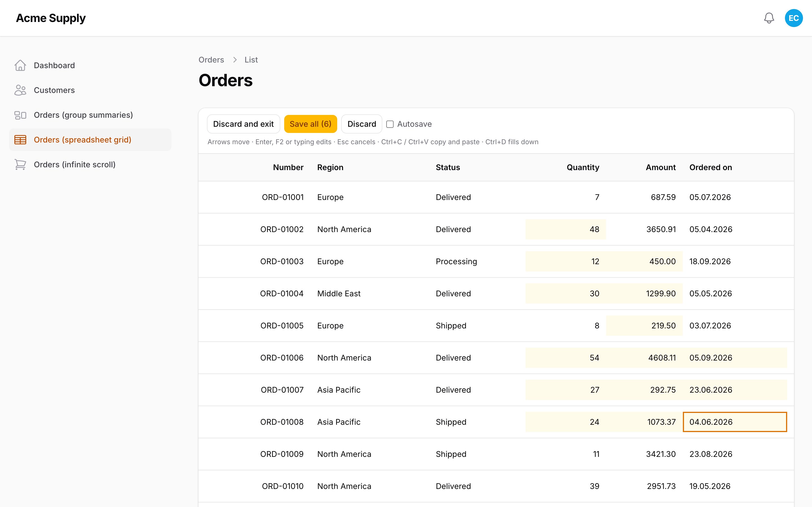Click the breadcrumb chevron separator
The height and width of the screenshot is (507, 812).
pos(235,60)
